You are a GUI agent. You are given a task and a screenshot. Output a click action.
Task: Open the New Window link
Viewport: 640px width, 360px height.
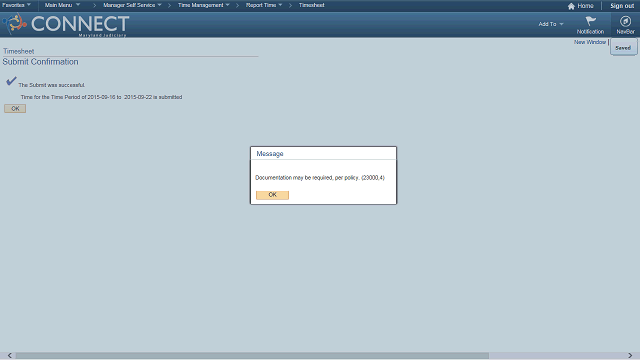[590, 42]
